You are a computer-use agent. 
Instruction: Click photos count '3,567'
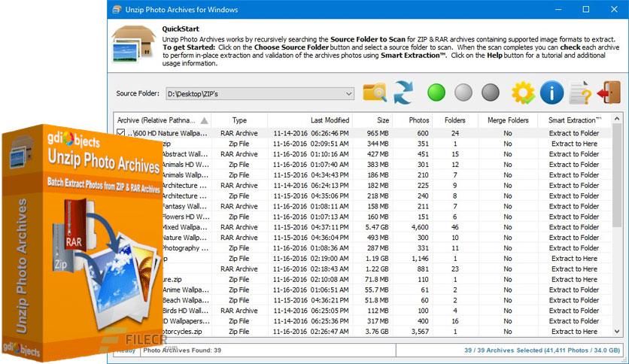420,332
